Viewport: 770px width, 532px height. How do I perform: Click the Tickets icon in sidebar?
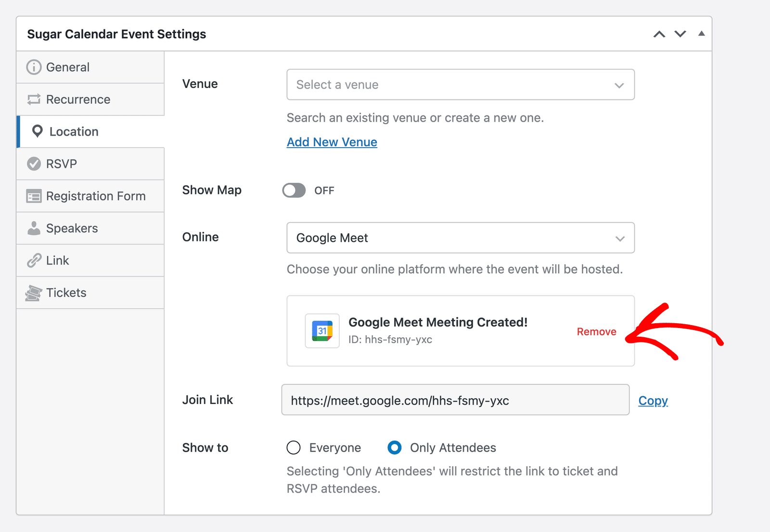(34, 293)
